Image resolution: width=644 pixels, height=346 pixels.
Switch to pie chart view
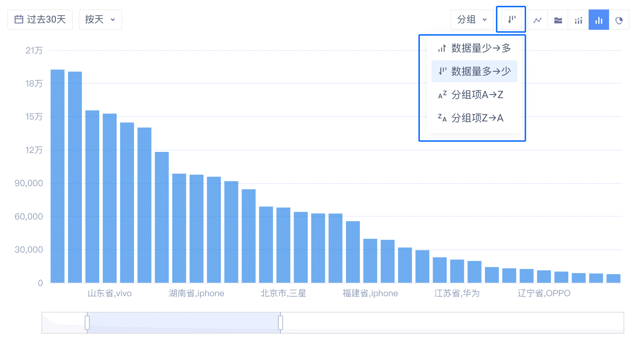click(x=619, y=20)
